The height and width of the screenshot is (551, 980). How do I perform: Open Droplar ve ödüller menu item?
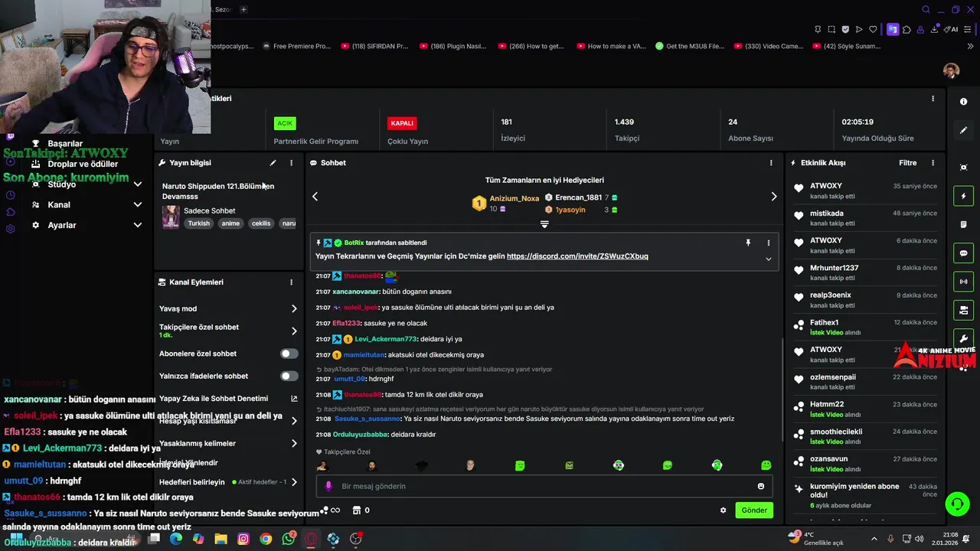(83, 164)
